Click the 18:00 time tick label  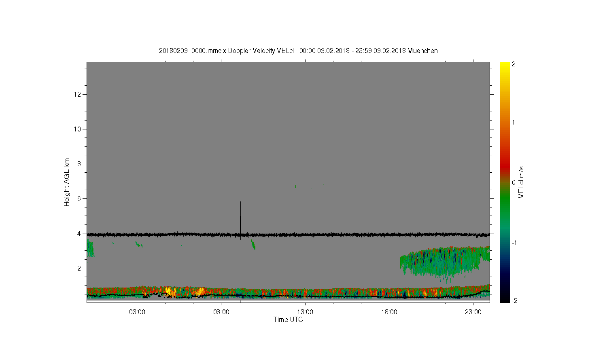tap(389, 312)
